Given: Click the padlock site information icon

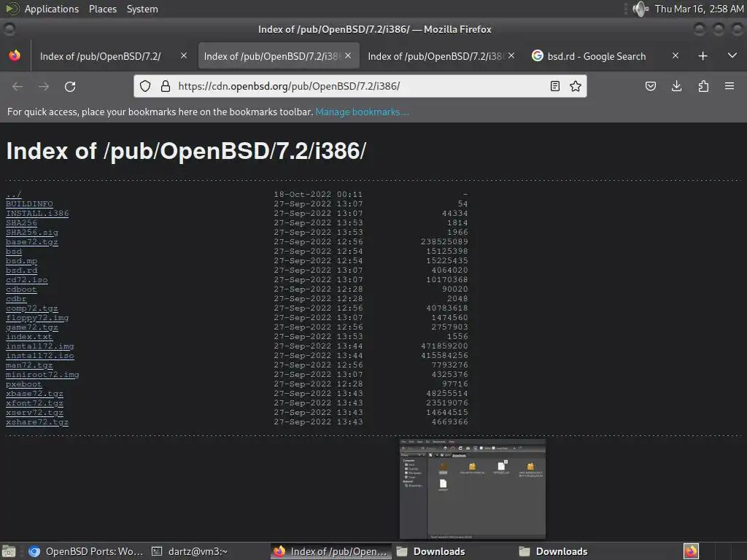Looking at the screenshot, I should pyautogui.click(x=166, y=86).
